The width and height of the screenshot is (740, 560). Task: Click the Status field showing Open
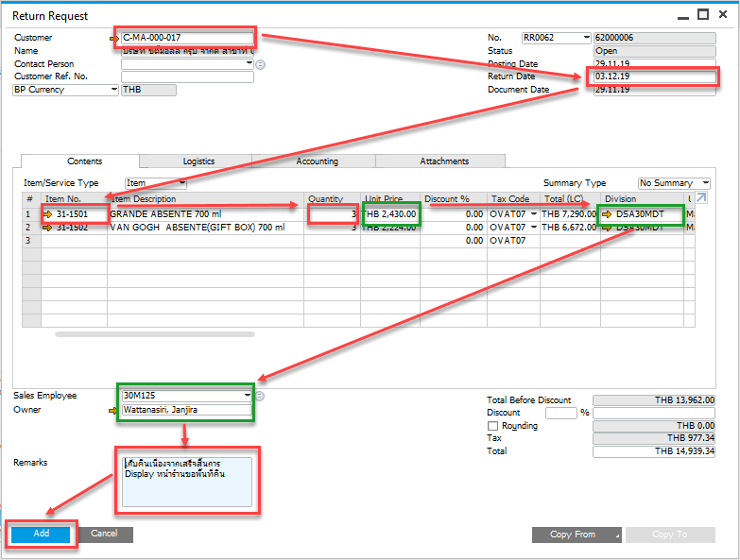click(x=655, y=51)
